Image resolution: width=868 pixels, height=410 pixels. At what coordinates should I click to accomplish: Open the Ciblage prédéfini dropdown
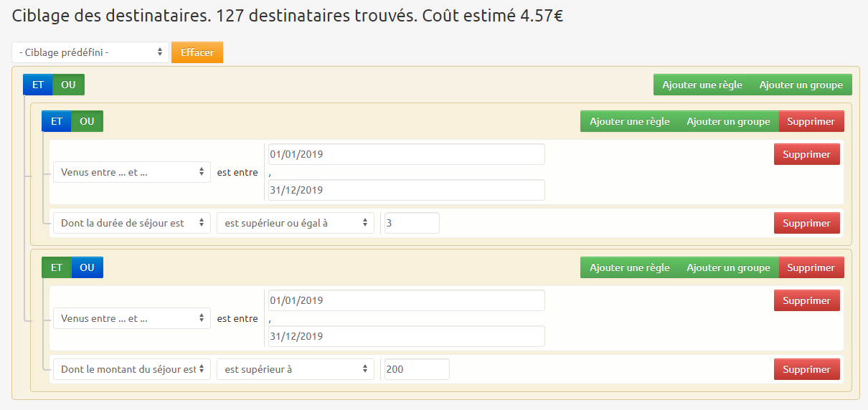(90, 52)
